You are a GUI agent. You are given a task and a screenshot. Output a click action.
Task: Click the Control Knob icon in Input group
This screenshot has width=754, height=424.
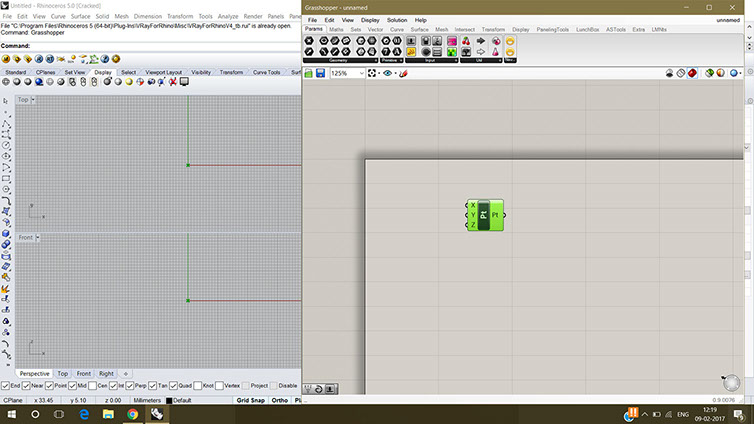point(426,51)
